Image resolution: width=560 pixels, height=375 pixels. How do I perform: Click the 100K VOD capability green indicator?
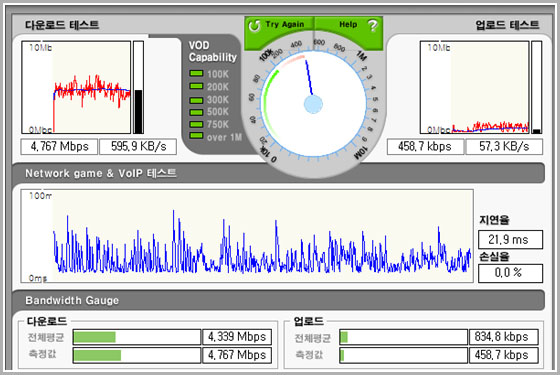tap(196, 74)
